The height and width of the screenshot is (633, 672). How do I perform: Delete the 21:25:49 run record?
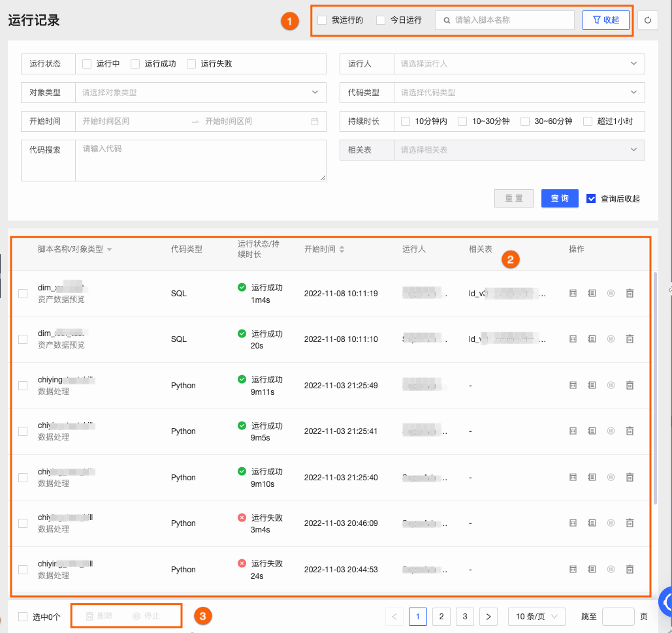630,386
